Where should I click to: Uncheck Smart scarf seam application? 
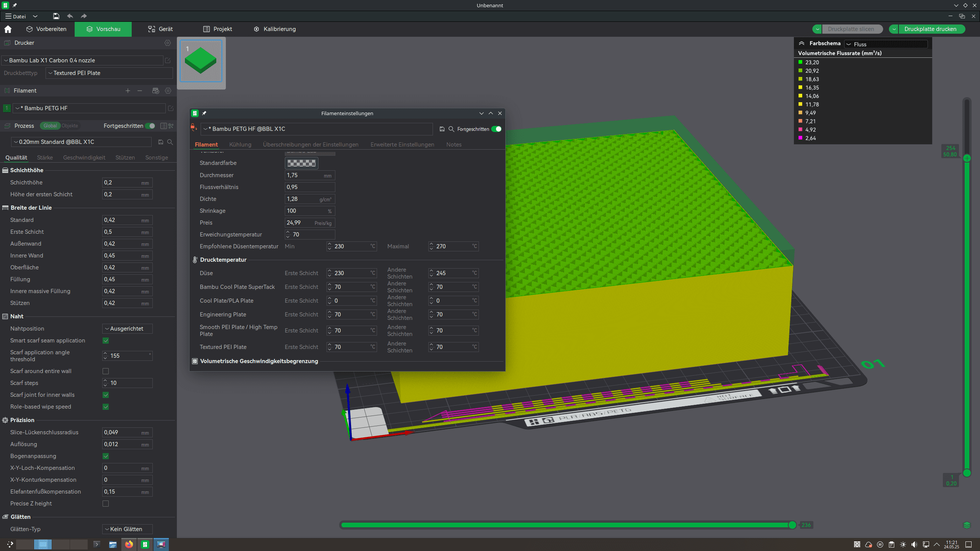[x=106, y=341]
